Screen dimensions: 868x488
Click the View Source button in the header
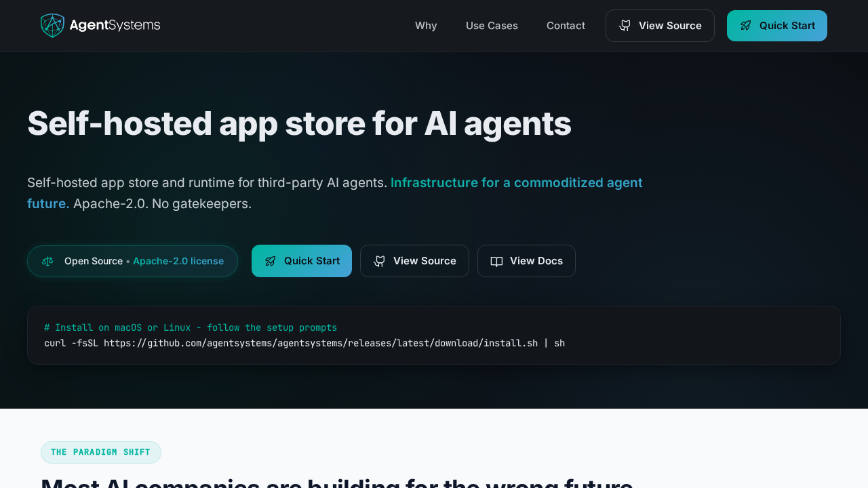pyautogui.click(x=660, y=26)
